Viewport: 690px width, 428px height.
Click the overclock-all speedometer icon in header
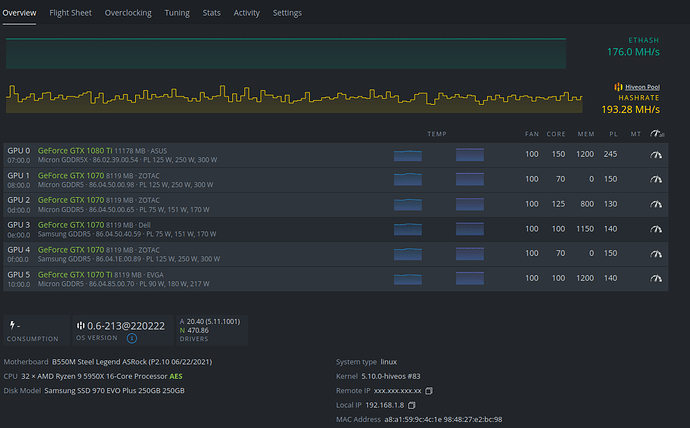coord(657,133)
